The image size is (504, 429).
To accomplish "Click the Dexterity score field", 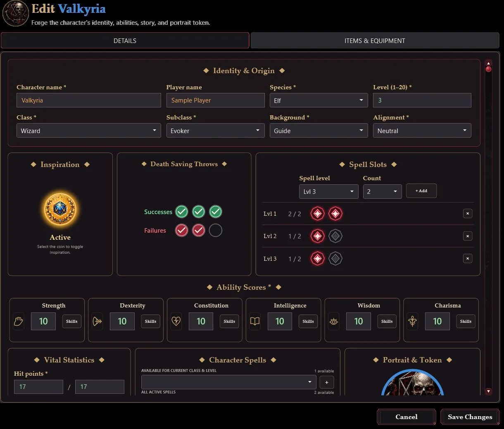I will [x=122, y=321].
